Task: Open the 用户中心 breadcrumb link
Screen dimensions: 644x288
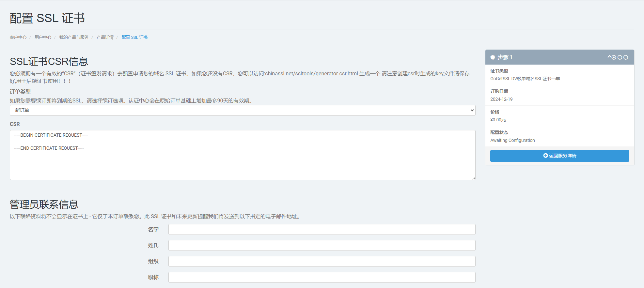Action: click(x=43, y=37)
